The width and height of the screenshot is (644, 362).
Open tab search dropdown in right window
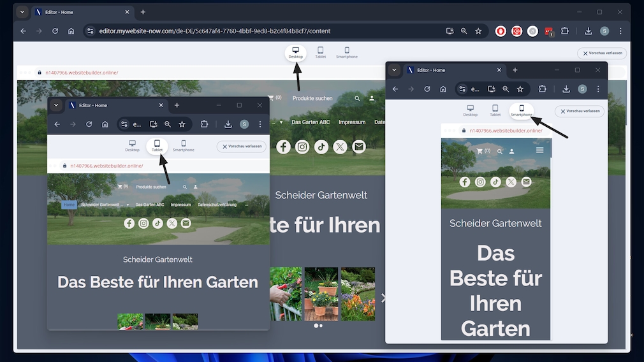[x=394, y=69]
